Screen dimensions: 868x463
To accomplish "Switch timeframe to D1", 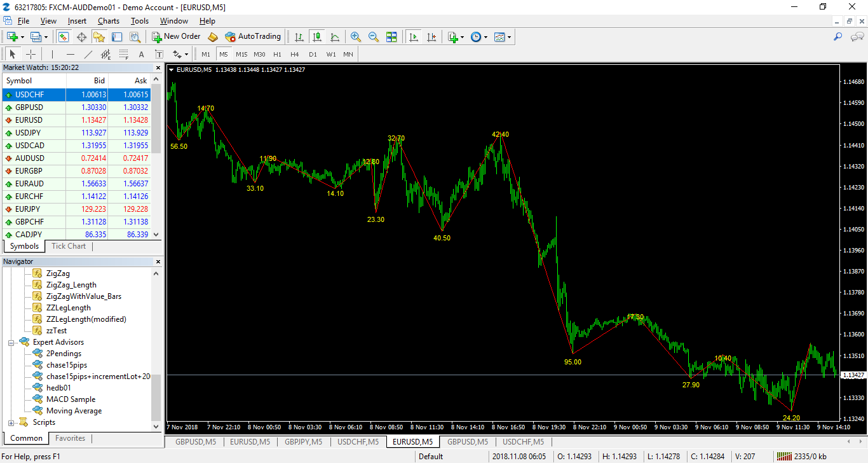I will pyautogui.click(x=313, y=54).
